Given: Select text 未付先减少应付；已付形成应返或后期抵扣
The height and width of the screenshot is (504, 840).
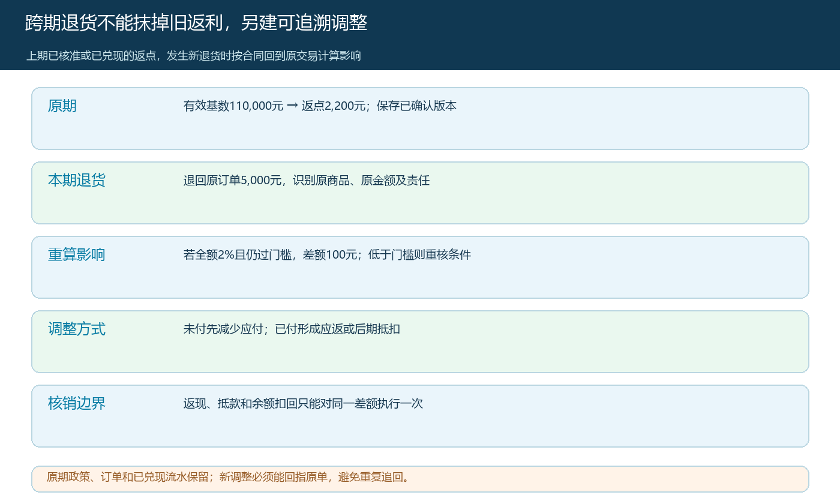Looking at the screenshot, I should (292, 329).
